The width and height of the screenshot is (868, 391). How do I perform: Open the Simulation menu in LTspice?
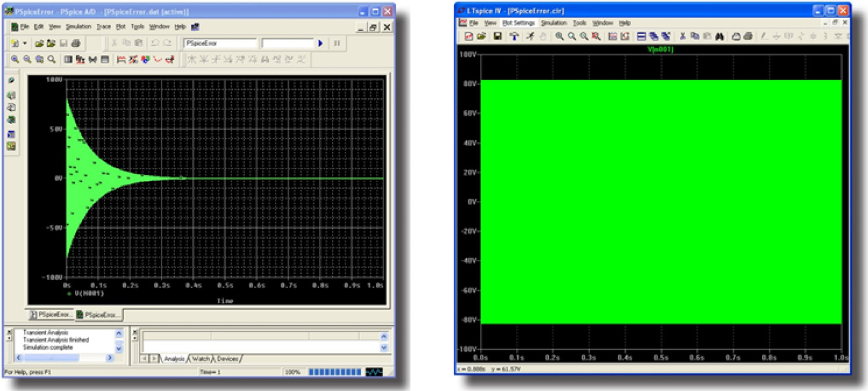[553, 23]
